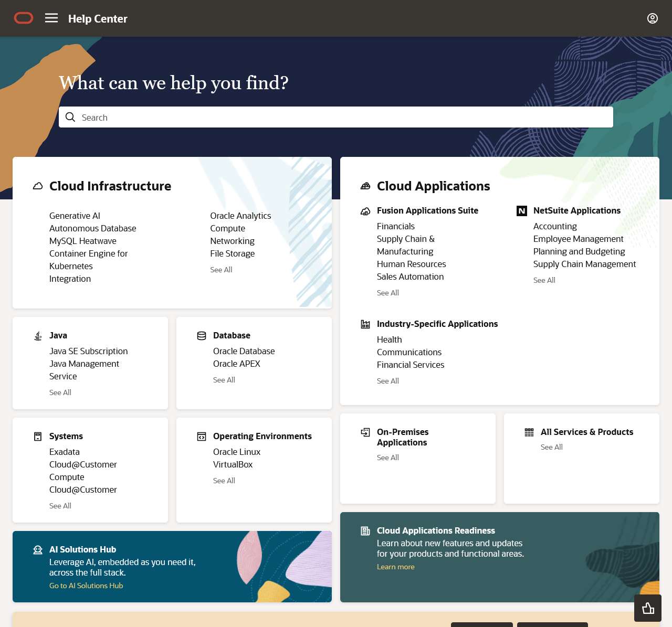The image size is (672, 627).
Task: Open the Fusion Applications Suite heading
Action: [427, 210]
